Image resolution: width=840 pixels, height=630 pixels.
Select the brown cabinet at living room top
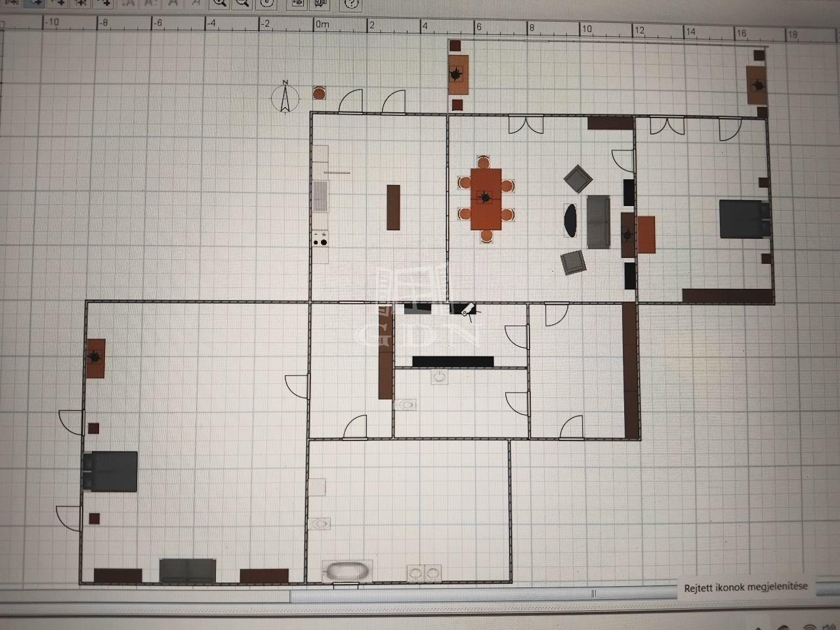click(x=610, y=123)
